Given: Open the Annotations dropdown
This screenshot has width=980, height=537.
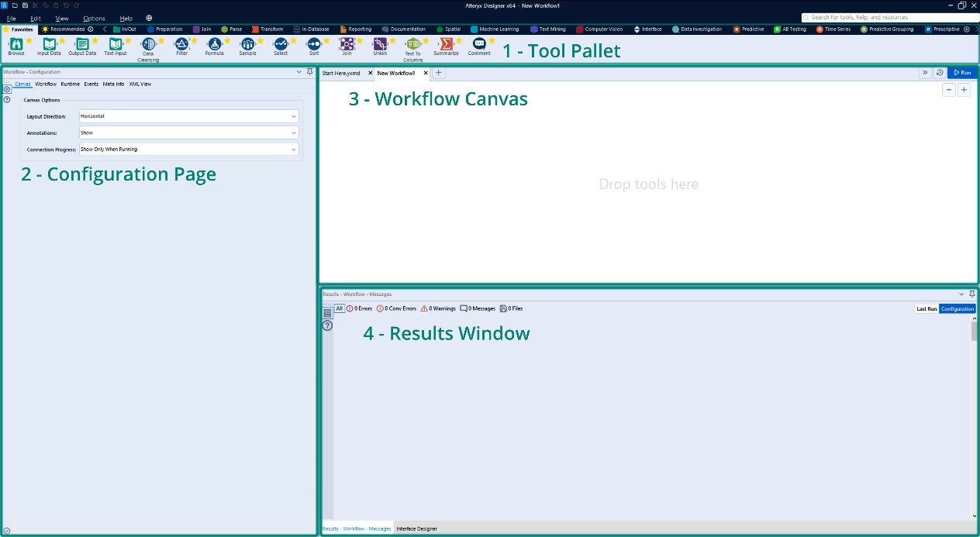Looking at the screenshot, I should pyautogui.click(x=188, y=133).
